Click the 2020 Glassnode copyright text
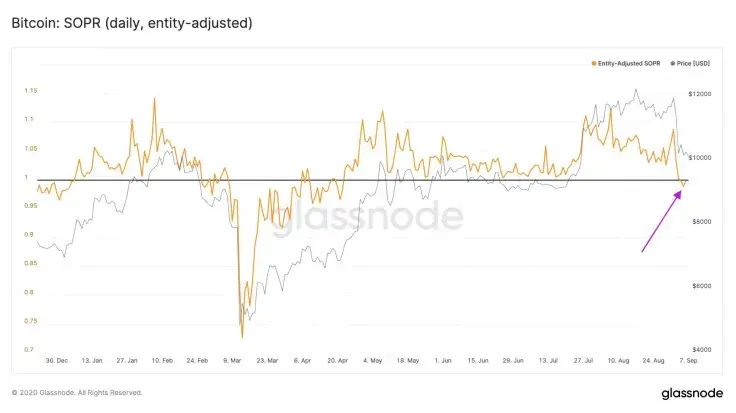Image resolution: width=736 pixels, height=413 pixels. (x=77, y=392)
